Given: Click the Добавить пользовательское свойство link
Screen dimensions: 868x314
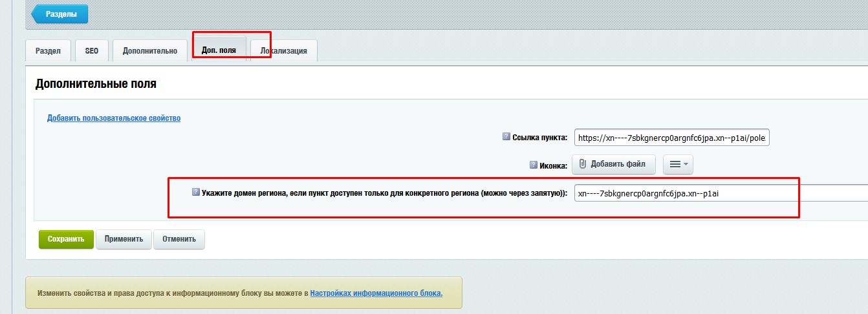Looking at the screenshot, I should [114, 118].
